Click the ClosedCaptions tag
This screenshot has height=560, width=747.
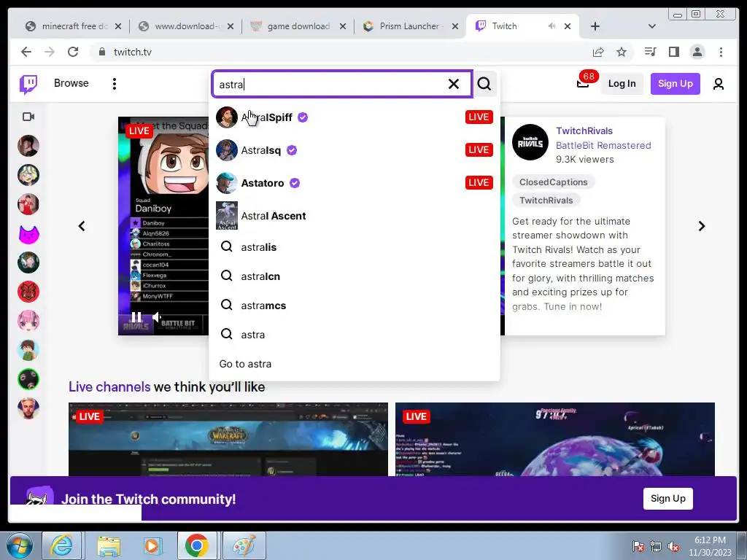coord(553,182)
